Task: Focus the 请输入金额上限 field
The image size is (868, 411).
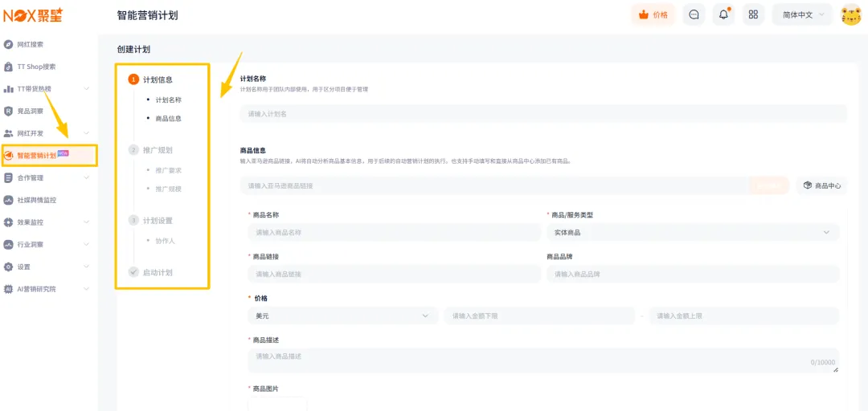Action: [x=744, y=315]
